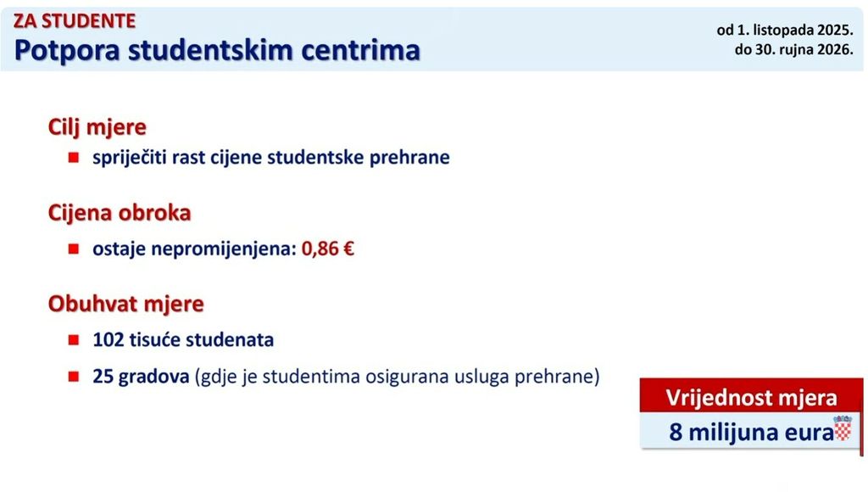Click the 'od 1. listopada 2025.' date

(784, 30)
